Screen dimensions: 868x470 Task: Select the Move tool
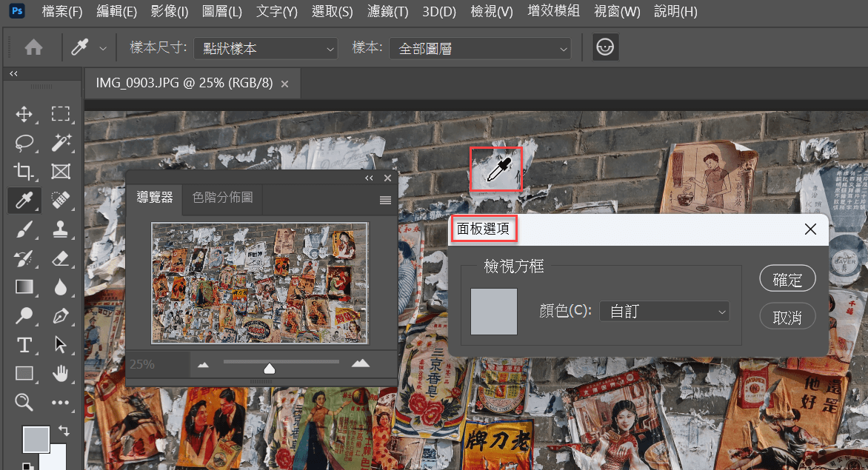pyautogui.click(x=24, y=114)
